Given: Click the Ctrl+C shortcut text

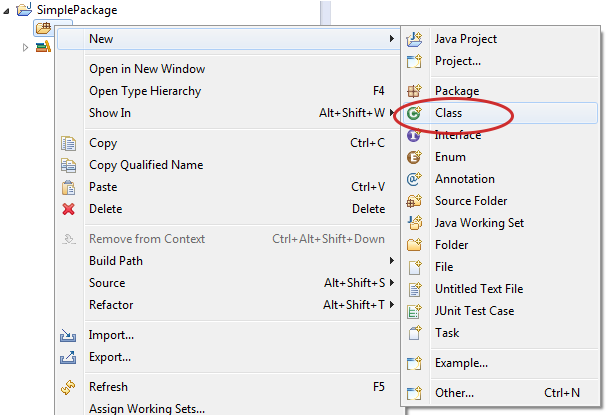Looking at the screenshot, I should click(x=368, y=143).
